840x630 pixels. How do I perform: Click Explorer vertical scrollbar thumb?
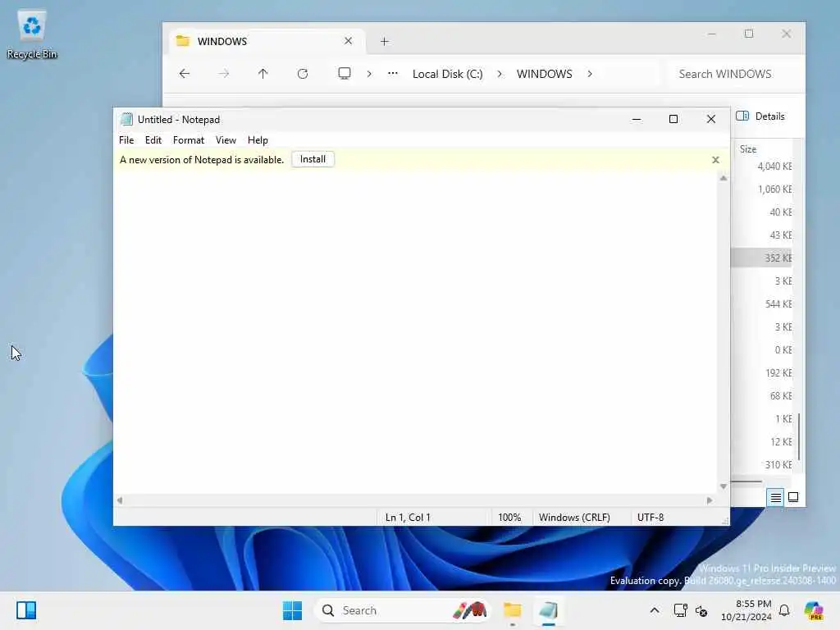point(799,436)
